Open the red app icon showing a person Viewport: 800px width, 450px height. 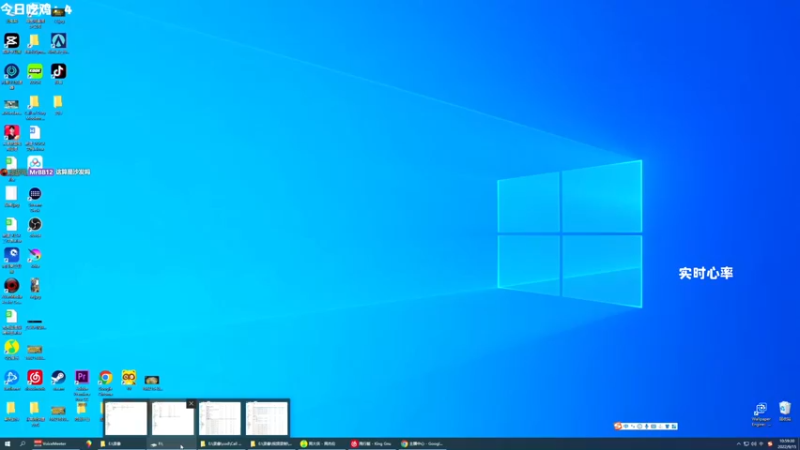click(12, 133)
